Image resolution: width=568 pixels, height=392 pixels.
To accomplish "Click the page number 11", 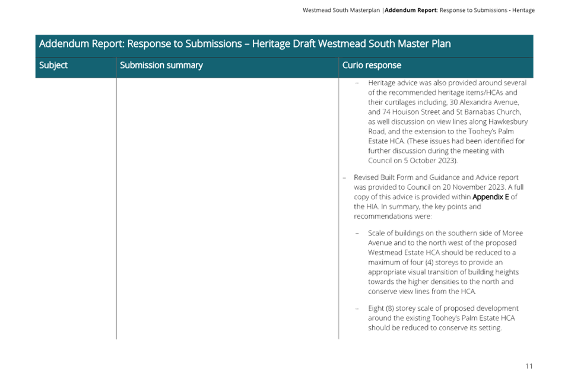I will click(529, 366).
